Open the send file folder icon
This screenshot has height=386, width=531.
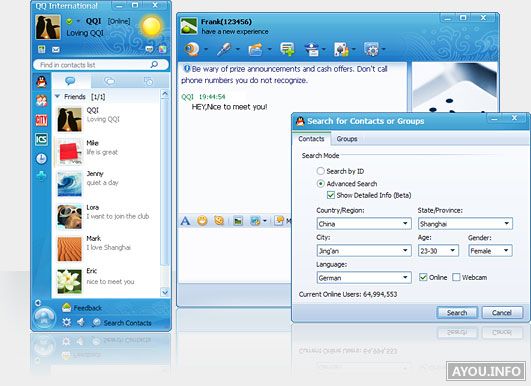pyautogui.click(x=255, y=49)
